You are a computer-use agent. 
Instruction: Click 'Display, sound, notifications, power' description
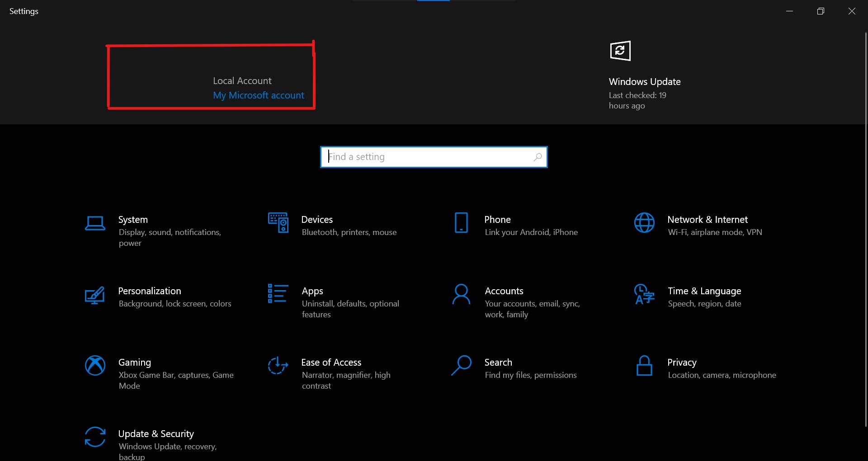point(170,238)
